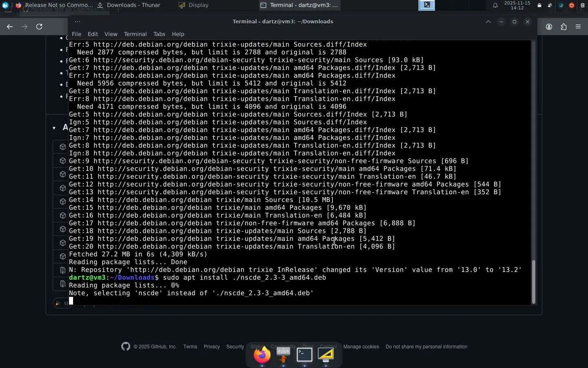Open the Privacy link in the GitHub footer

[212, 347]
